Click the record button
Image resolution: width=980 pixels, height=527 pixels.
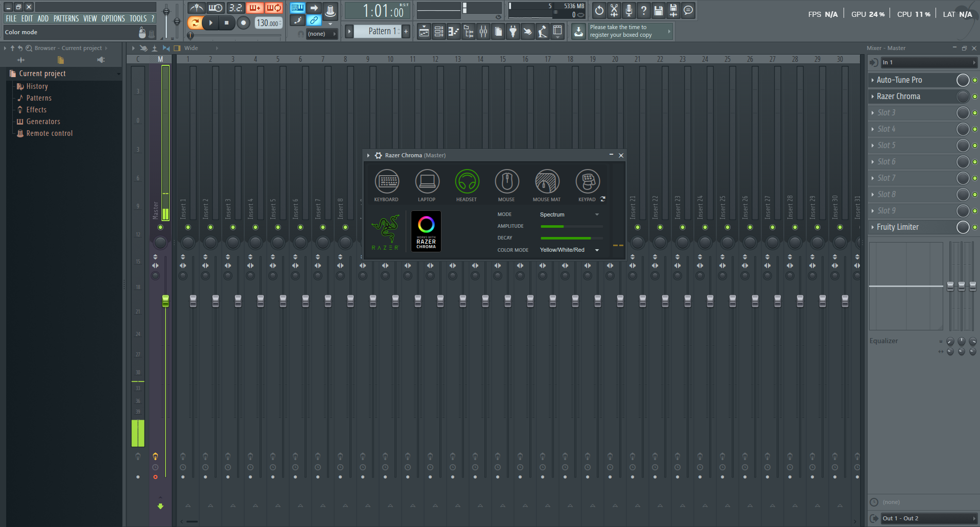pos(244,22)
